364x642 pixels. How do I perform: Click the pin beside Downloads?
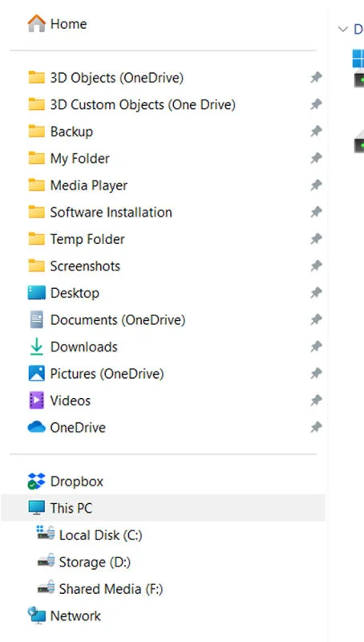[316, 347]
